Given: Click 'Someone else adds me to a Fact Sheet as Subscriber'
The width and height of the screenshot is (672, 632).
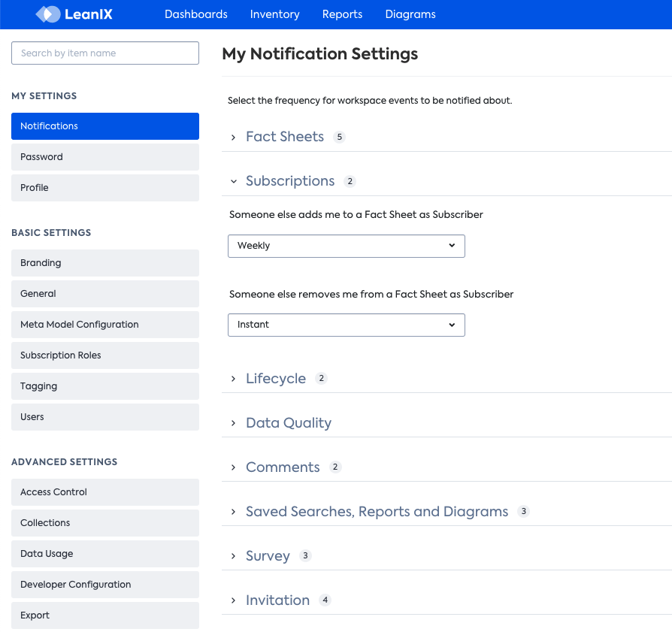Looking at the screenshot, I should coord(356,215).
